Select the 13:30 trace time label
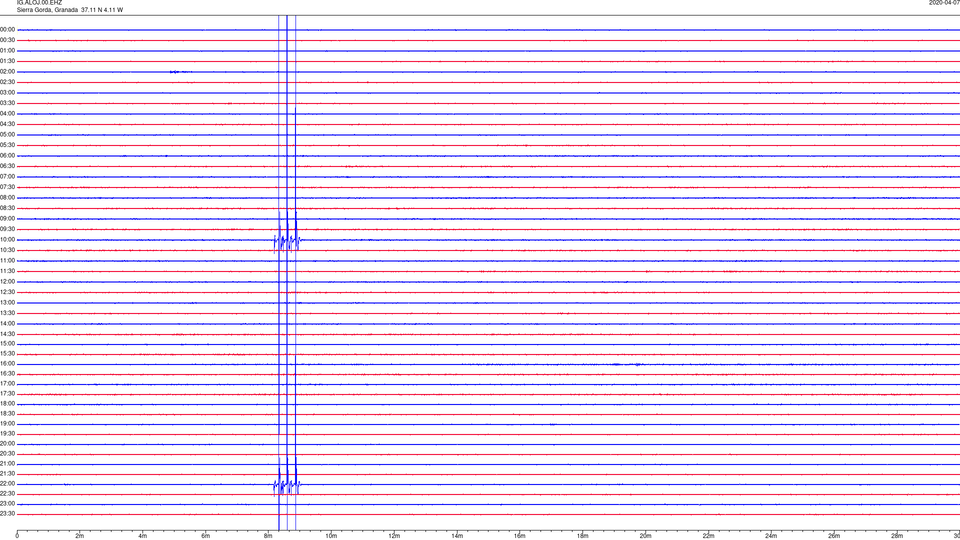 pos(7,313)
